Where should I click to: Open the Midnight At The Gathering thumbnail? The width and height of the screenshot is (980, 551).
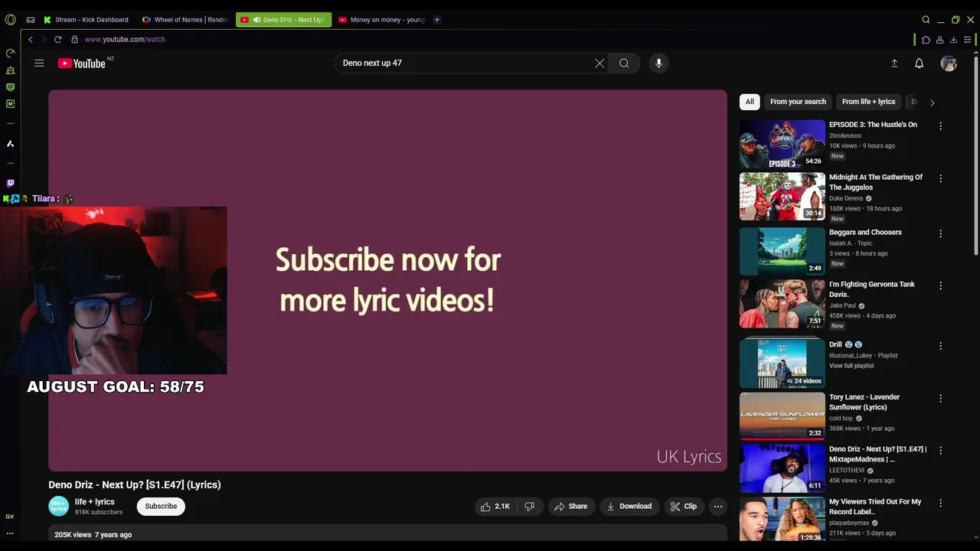782,197
